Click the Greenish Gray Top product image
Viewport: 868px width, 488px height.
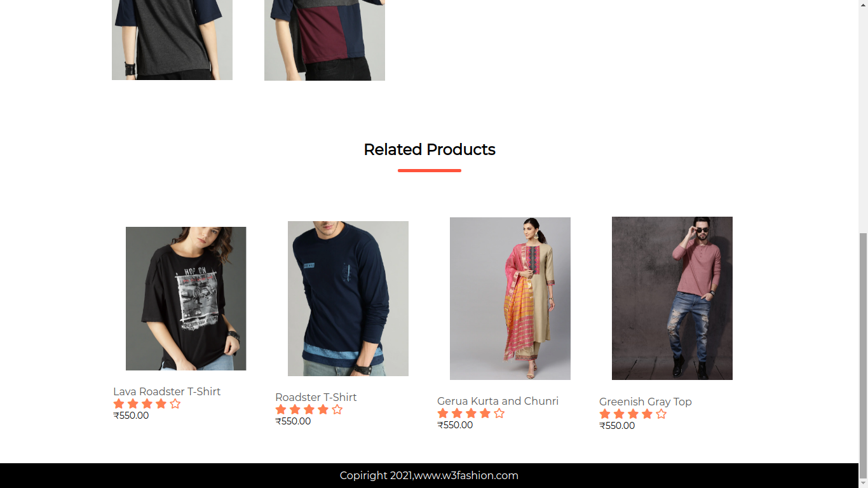672,297
